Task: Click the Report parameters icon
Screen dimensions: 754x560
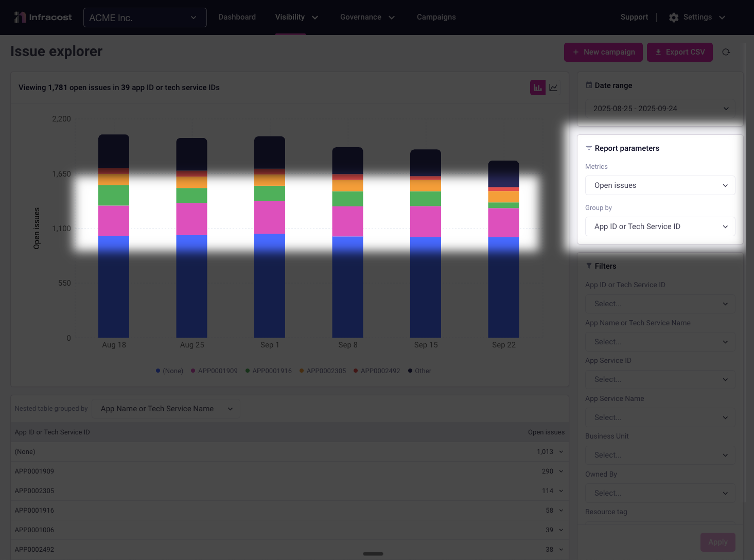Action: coord(589,148)
